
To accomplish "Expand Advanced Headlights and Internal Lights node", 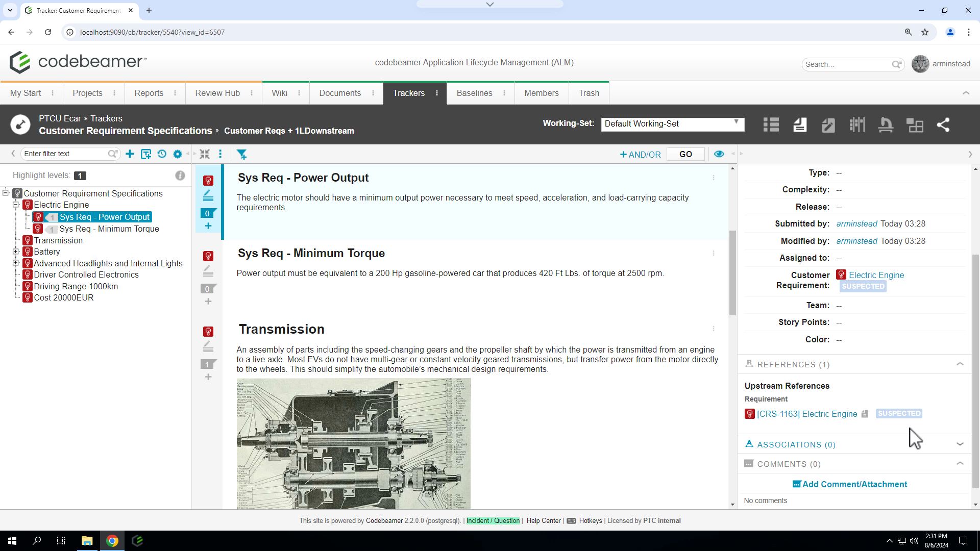I will [x=16, y=263].
